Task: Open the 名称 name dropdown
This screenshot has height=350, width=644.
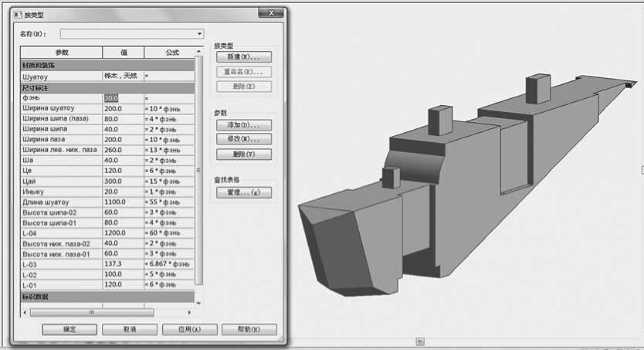Action: coord(132,34)
